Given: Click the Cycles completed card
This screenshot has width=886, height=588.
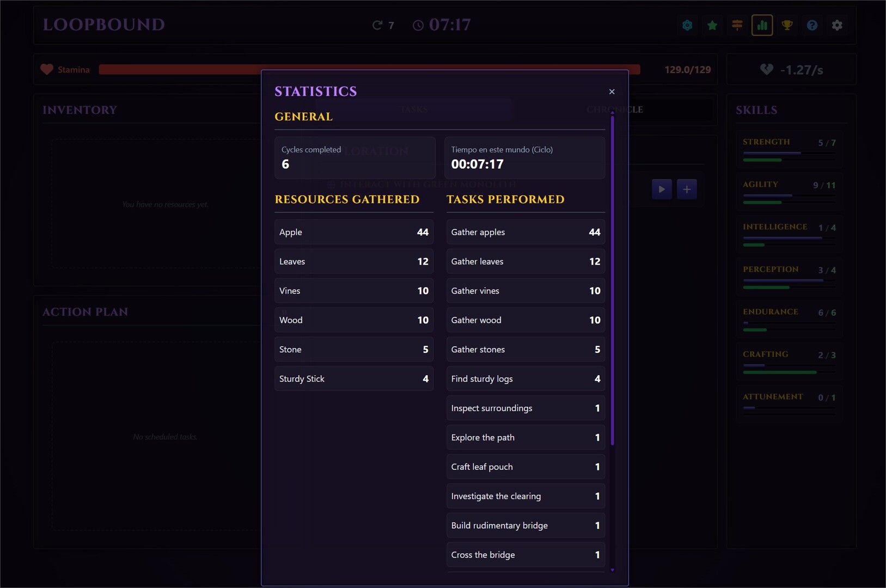Looking at the screenshot, I should click(355, 158).
